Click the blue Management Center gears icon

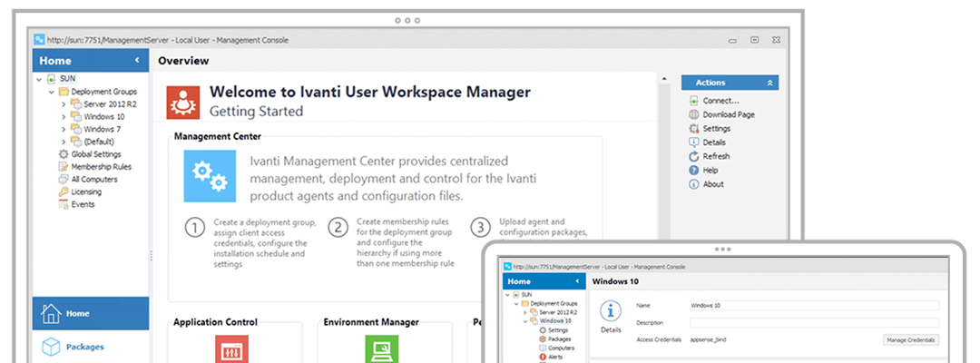click(210, 175)
